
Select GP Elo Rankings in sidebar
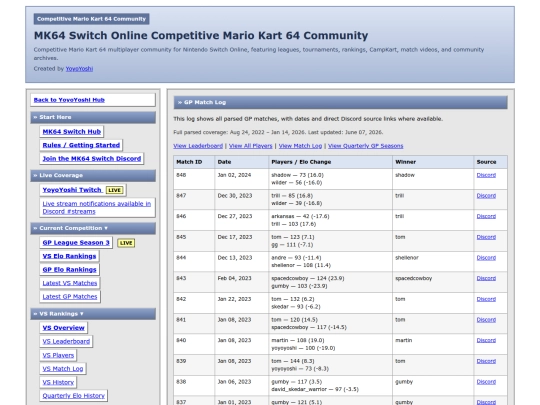(70, 270)
